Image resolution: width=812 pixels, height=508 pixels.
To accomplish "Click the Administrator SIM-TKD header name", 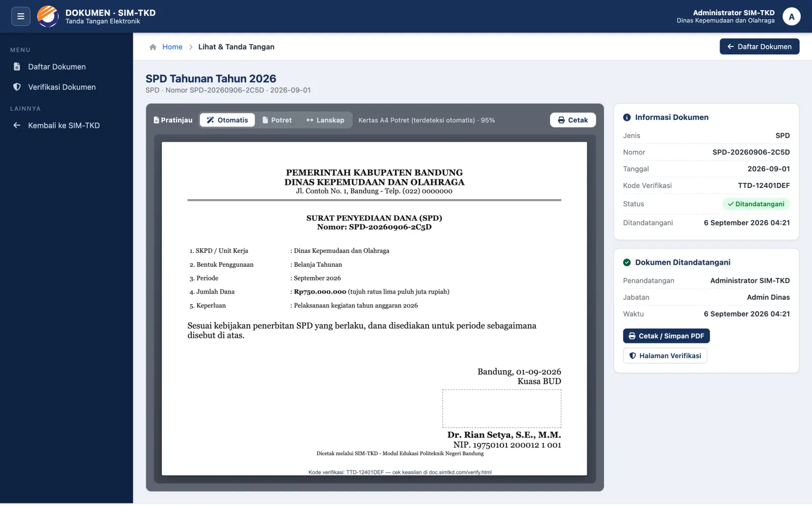I will pyautogui.click(x=733, y=13).
